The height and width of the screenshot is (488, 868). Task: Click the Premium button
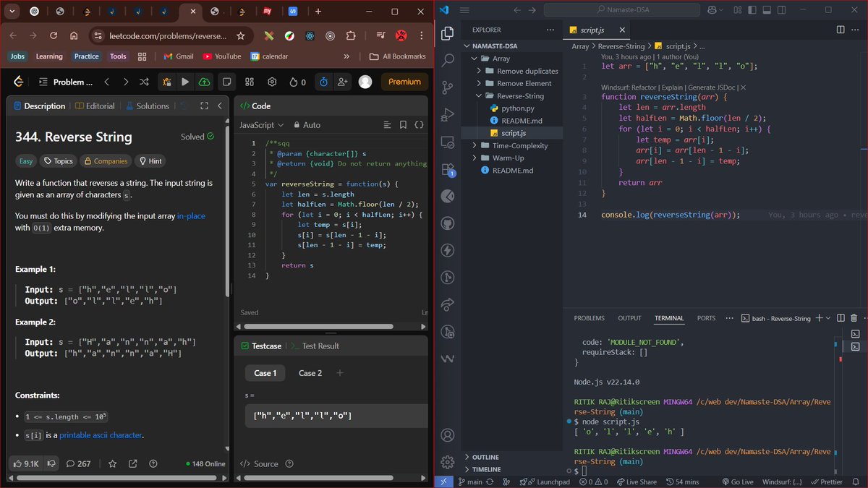tap(404, 82)
